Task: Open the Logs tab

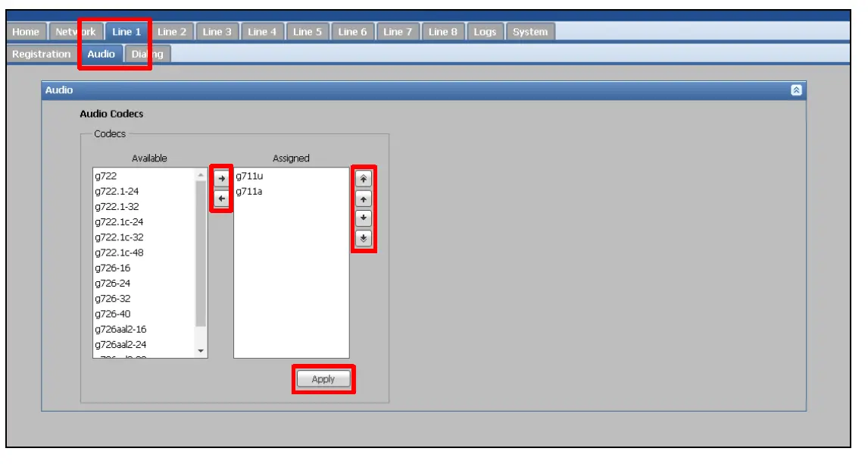Action: (x=485, y=32)
